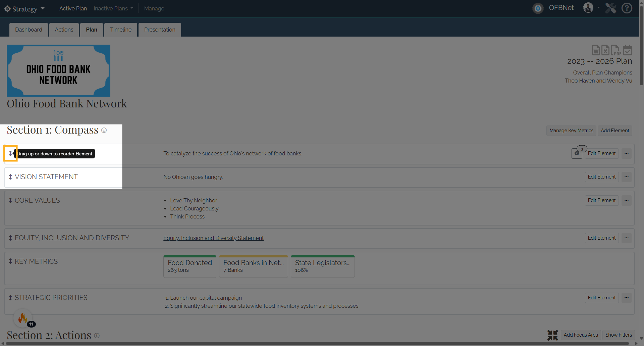Click the horizontal scrollbar at the bottom

(318, 344)
